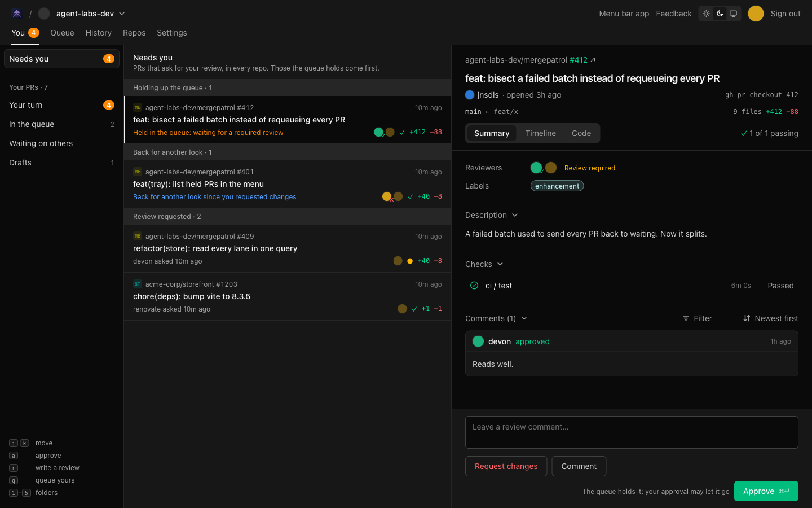Click reviewer avatars on PR #401 row
Screen dimensions: 812x508
coord(392,196)
